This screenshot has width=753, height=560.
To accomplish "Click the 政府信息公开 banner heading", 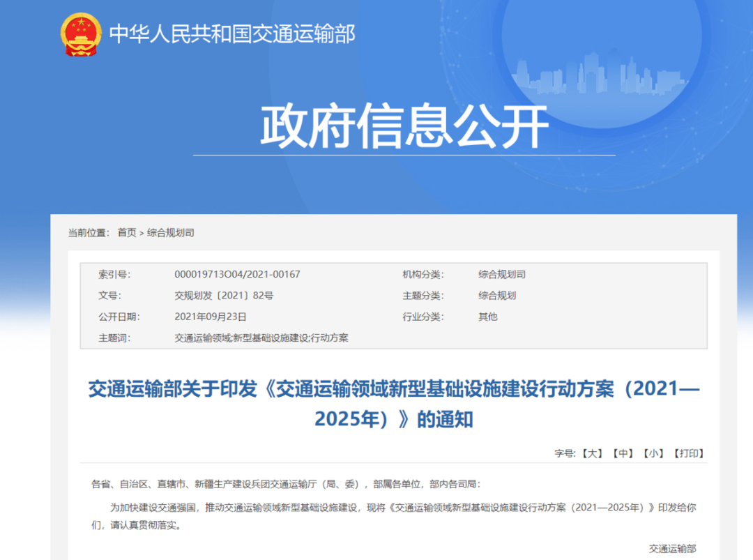I will (x=404, y=126).
